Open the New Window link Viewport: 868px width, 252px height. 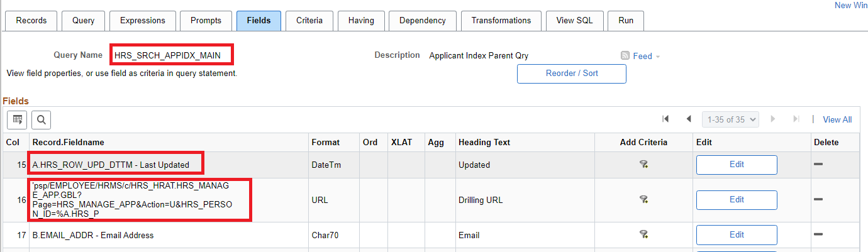tap(850, 5)
